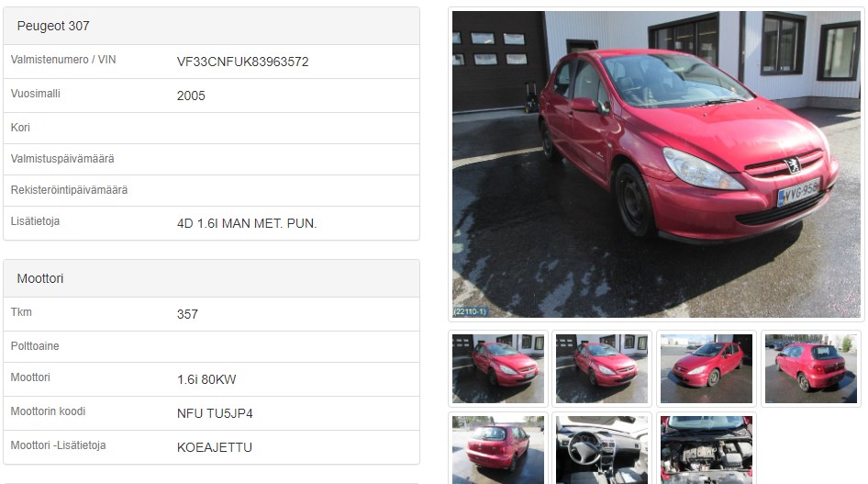Select second thumbnail in top row
The height and width of the screenshot is (484, 868).
coord(602,368)
